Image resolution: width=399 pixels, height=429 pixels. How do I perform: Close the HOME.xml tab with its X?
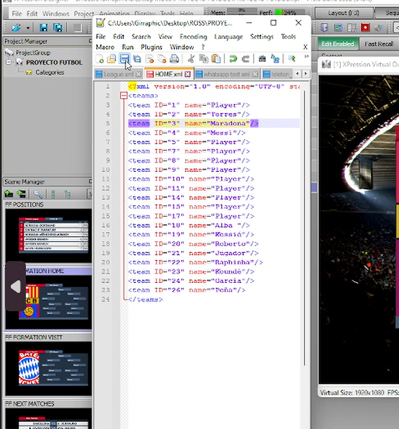tap(188, 74)
